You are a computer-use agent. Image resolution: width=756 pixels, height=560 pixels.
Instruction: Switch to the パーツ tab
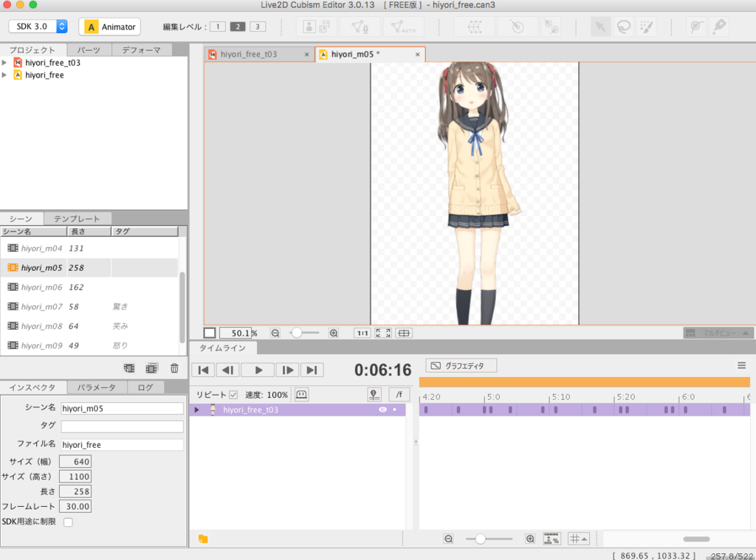[x=89, y=49]
